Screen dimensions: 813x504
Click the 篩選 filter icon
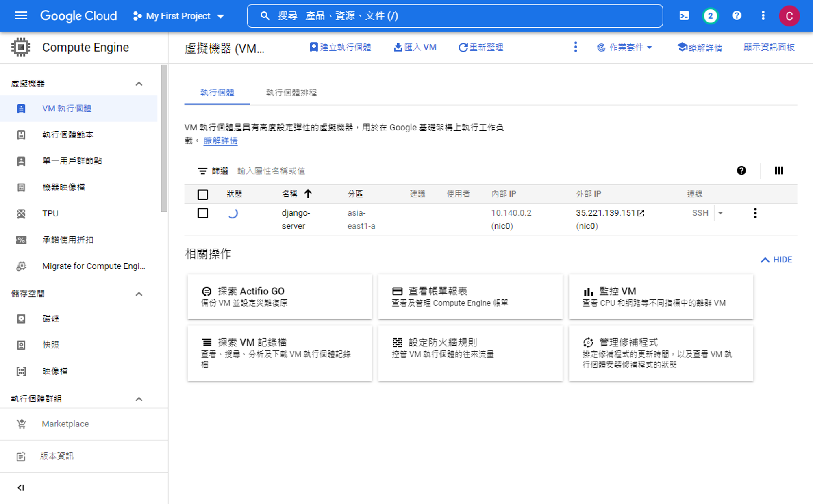(x=202, y=171)
